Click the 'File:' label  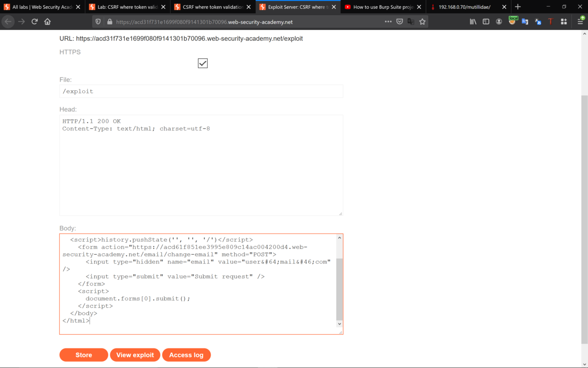tap(66, 79)
